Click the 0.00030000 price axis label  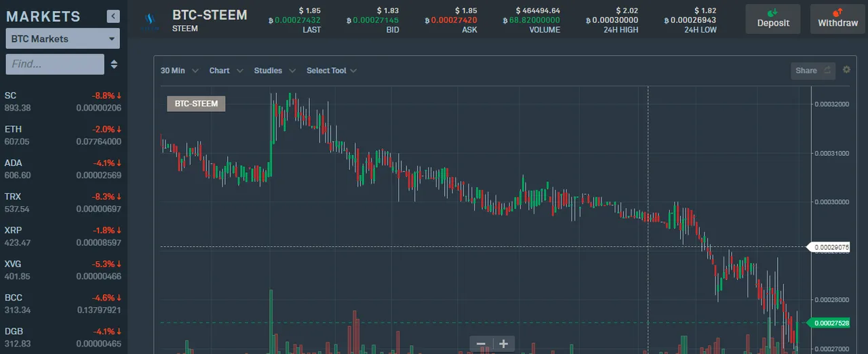(831, 202)
